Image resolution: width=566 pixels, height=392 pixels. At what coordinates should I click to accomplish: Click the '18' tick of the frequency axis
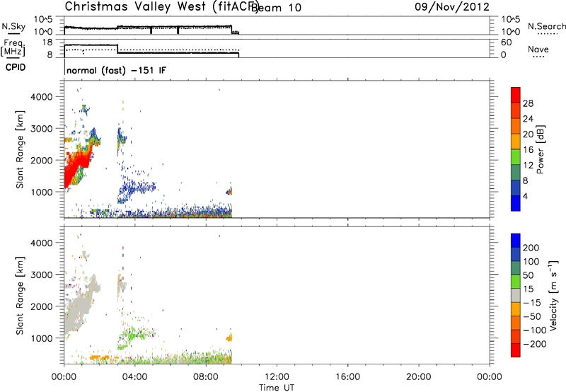click(47, 42)
